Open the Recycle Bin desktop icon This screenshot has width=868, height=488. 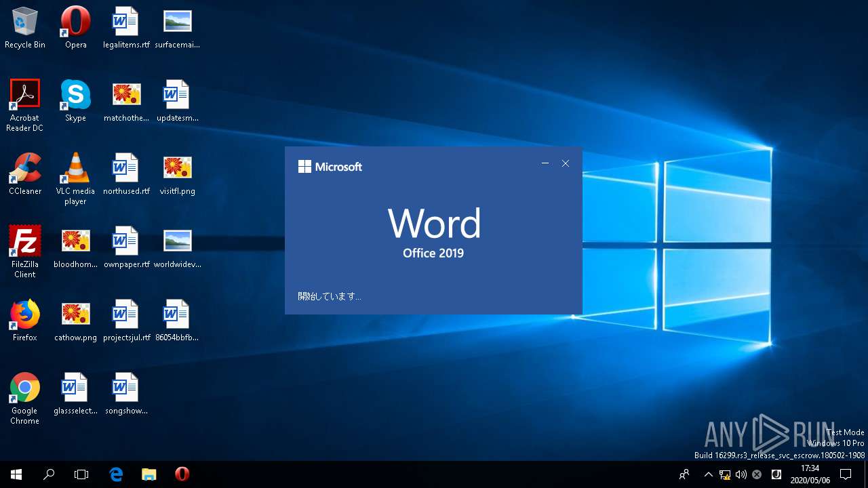pyautogui.click(x=25, y=27)
